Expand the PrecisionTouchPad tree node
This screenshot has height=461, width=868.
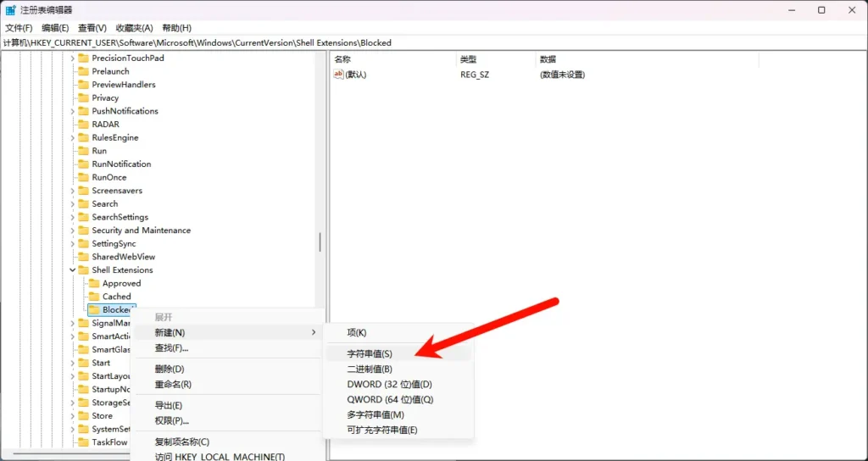tap(73, 58)
